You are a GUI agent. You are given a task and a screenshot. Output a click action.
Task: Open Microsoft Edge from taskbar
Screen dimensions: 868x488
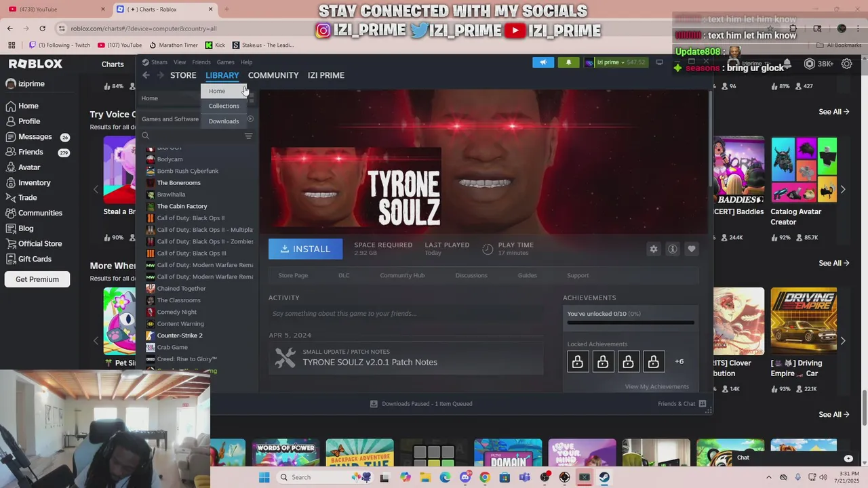pyautogui.click(x=445, y=477)
